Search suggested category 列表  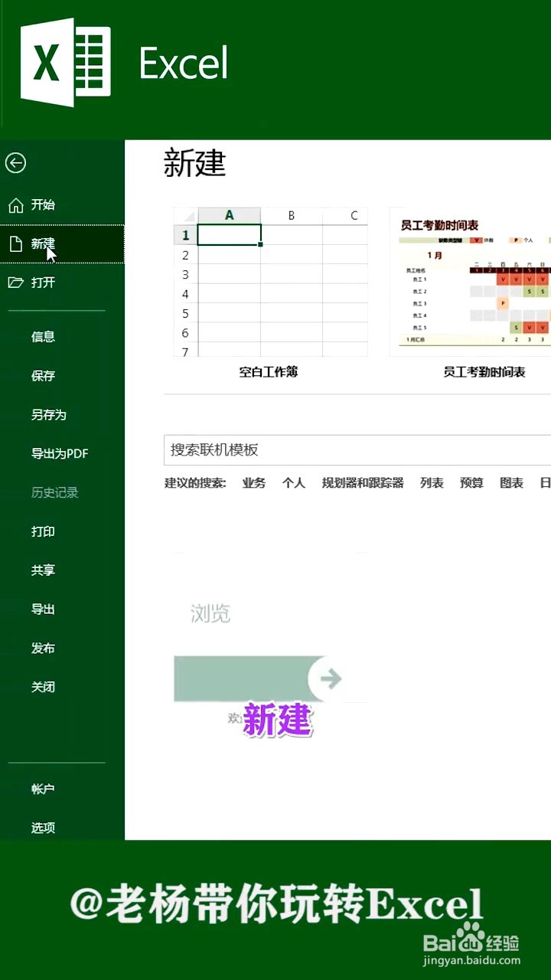tap(432, 483)
